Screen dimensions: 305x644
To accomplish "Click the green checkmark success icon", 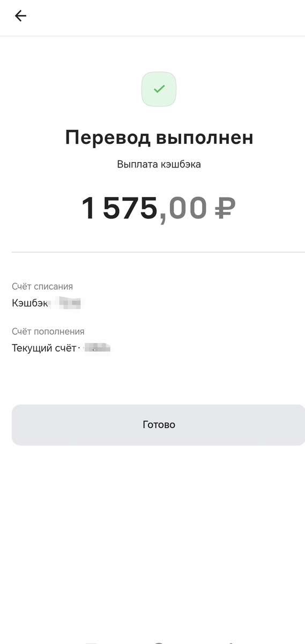I will (x=159, y=89).
